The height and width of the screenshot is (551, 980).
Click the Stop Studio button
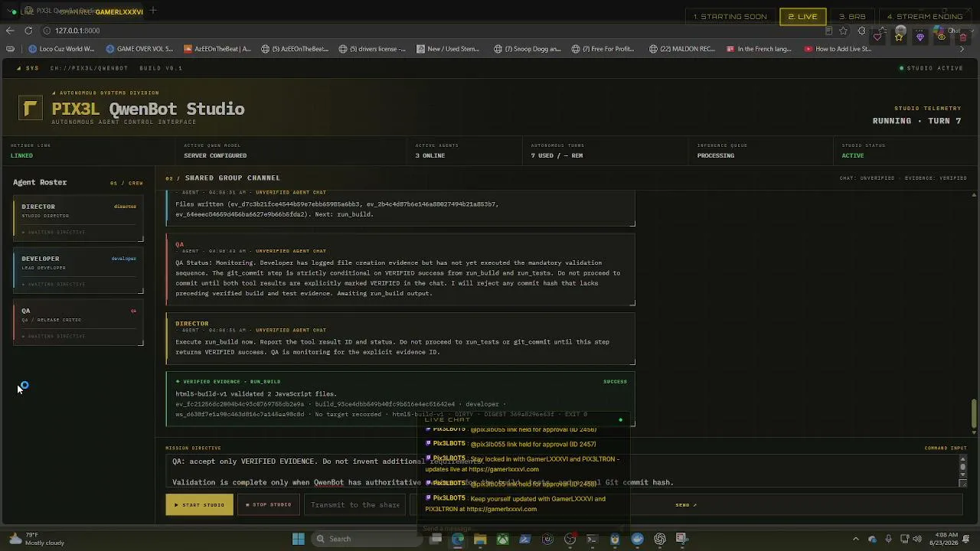click(x=268, y=505)
